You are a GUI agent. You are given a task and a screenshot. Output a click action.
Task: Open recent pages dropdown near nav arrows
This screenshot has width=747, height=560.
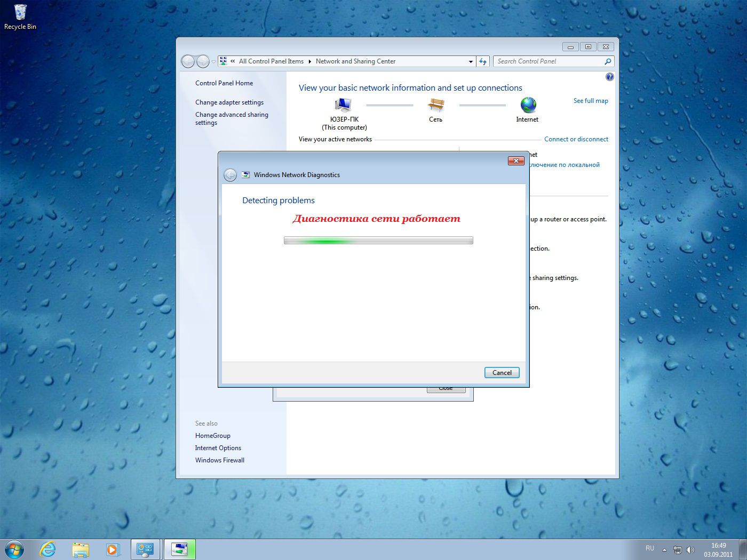pyautogui.click(x=214, y=62)
